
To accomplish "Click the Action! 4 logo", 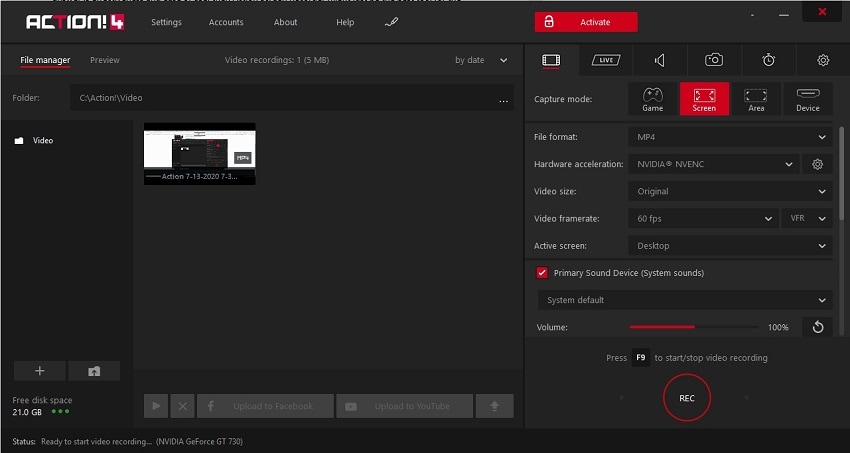I will [x=75, y=22].
